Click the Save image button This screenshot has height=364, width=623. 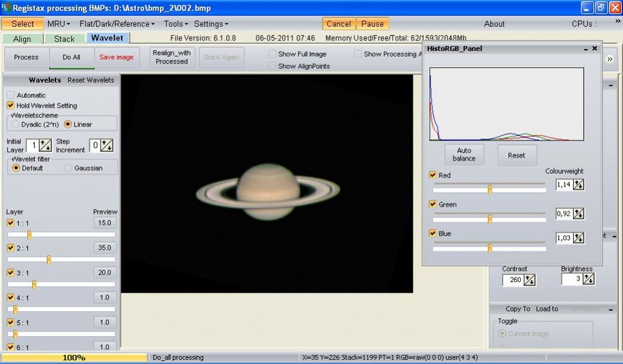pos(117,57)
